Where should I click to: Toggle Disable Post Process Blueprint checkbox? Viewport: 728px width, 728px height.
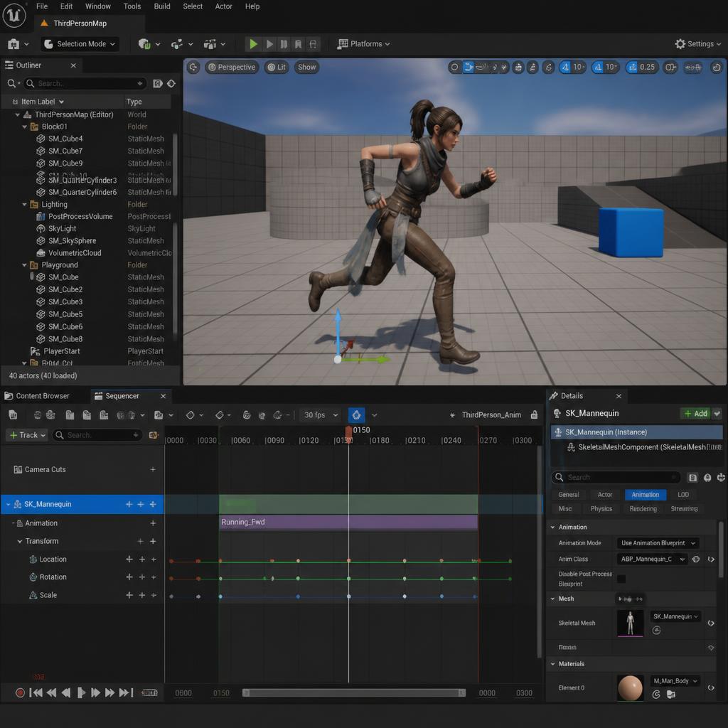pos(621,579)
